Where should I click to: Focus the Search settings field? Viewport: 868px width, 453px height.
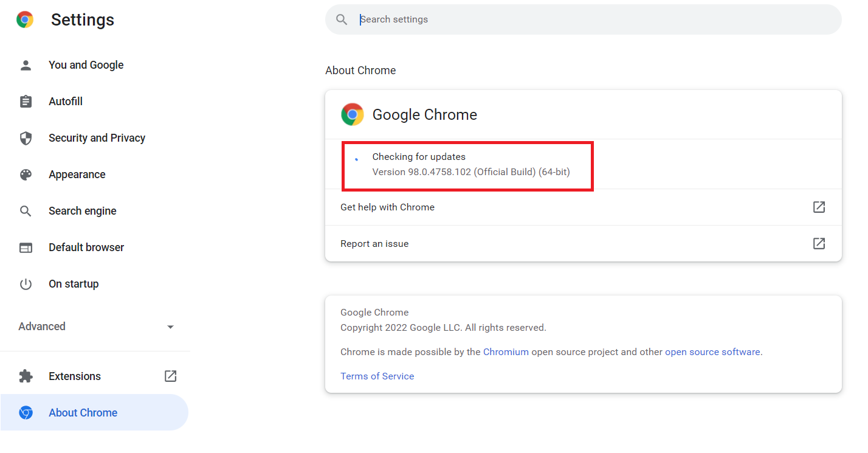[584, 19]
